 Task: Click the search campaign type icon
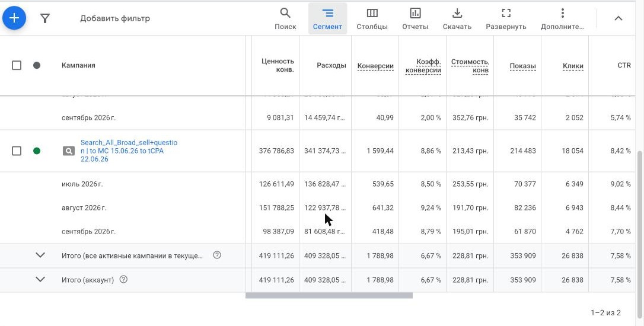pyautogui.click(x=69, y=151)
